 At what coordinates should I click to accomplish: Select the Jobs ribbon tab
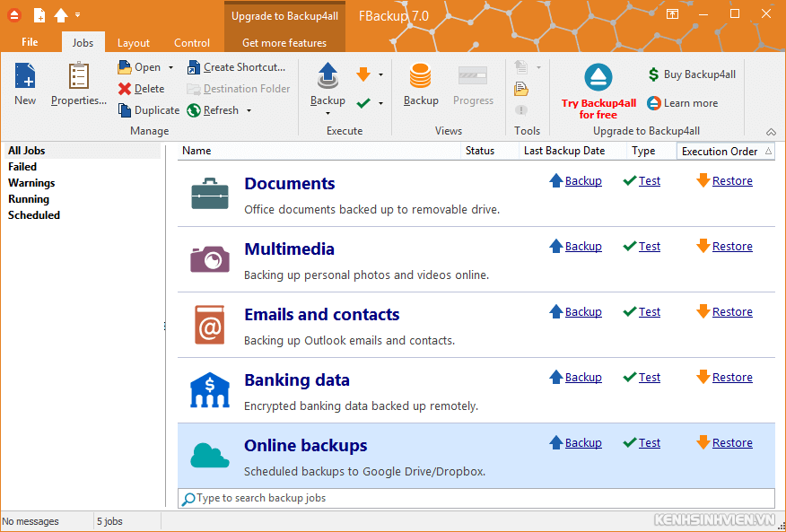pos(83,43)
